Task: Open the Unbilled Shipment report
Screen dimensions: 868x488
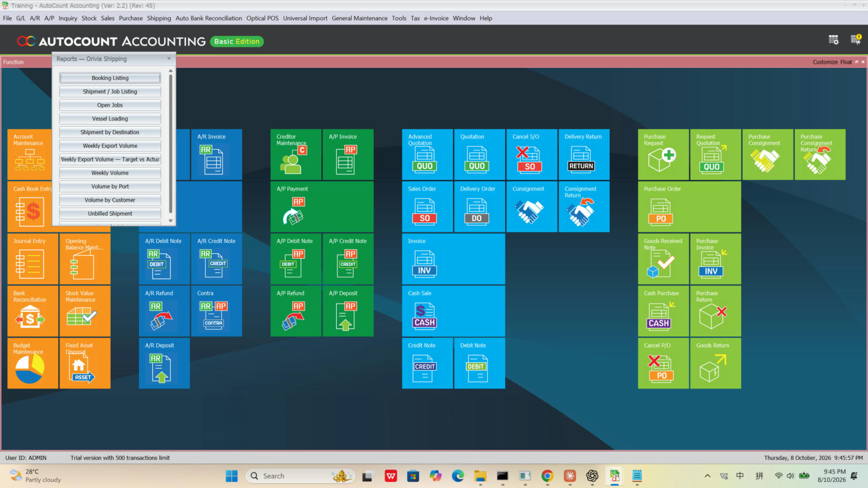Action: (x=110, y=213)
